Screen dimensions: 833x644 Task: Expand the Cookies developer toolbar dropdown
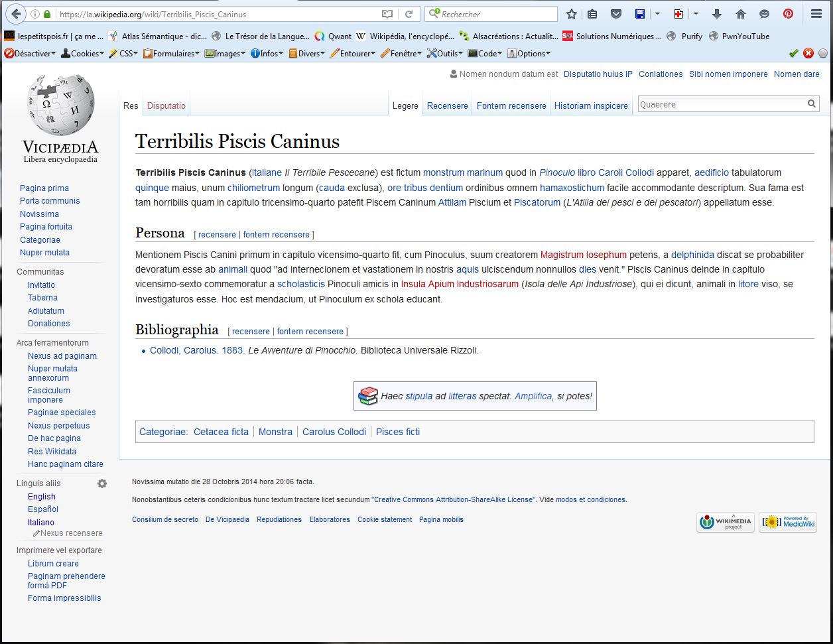tap(83, 54)
